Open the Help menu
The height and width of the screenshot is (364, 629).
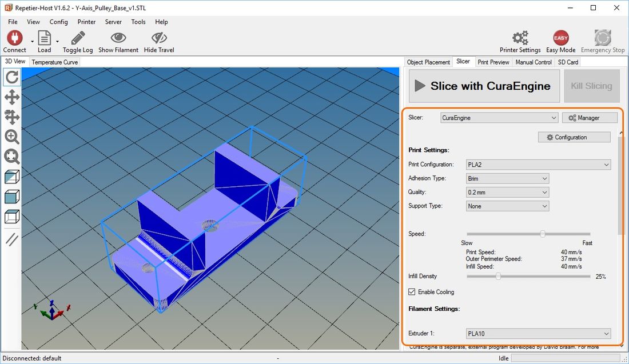161,22
